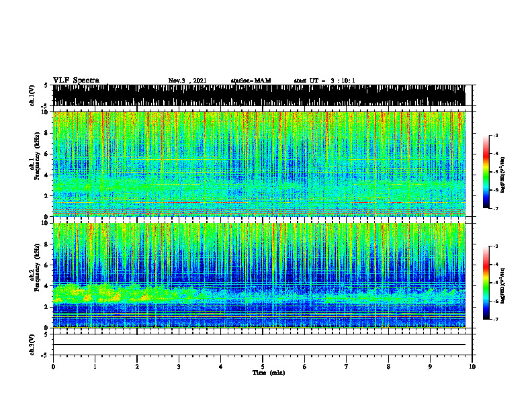Click the "VLF Spectra" plot title
Image resolution: width=532 pixels, height=411 pixels.
[76, 81]
